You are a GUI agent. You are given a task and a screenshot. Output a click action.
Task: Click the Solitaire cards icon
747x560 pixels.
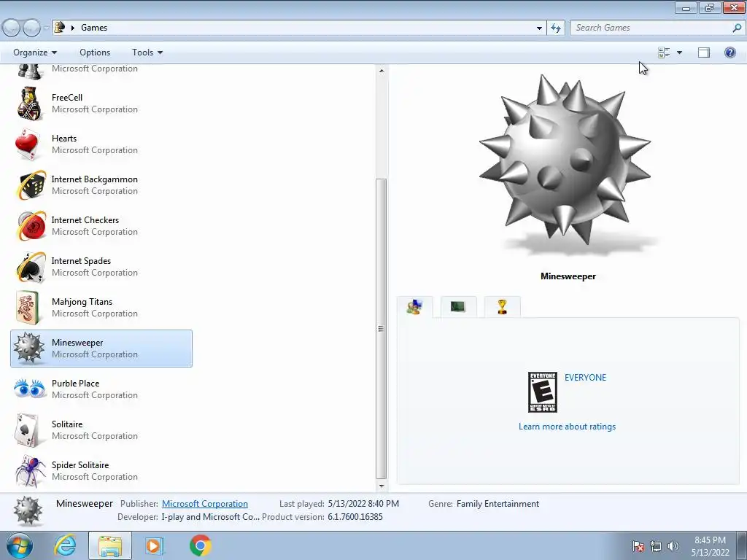tap(27, 430)
